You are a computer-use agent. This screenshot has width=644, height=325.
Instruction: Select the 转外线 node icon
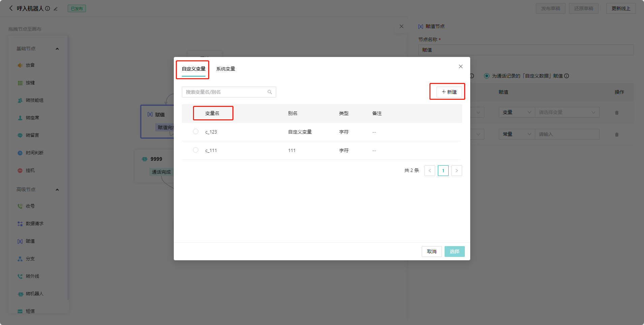coord(20,276)
